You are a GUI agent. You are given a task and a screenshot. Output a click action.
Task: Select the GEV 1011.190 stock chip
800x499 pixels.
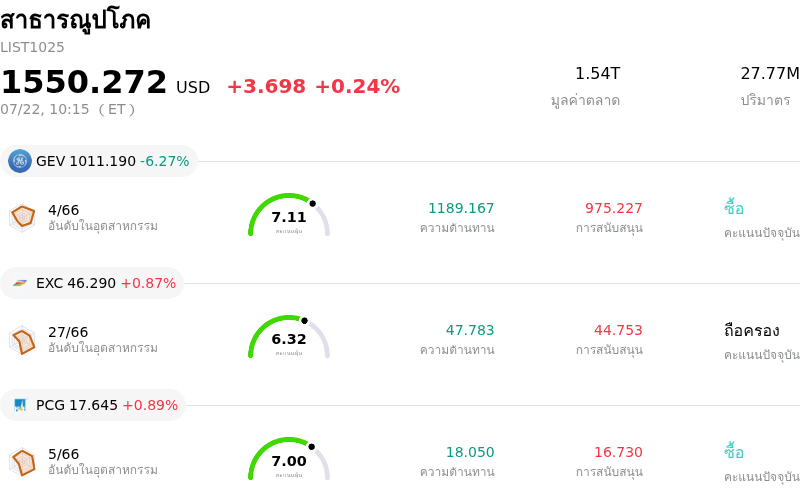pos(99,161)
